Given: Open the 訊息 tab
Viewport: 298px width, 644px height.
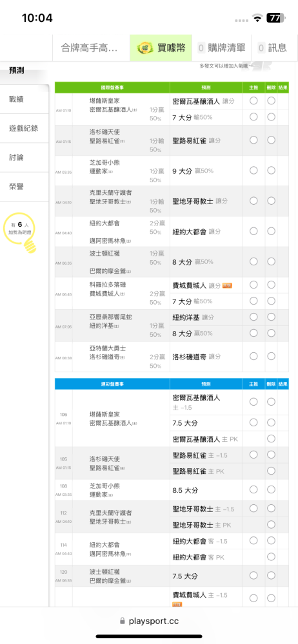Looking at the screenshot, I should pyautogui.click(x=275, y=48).
